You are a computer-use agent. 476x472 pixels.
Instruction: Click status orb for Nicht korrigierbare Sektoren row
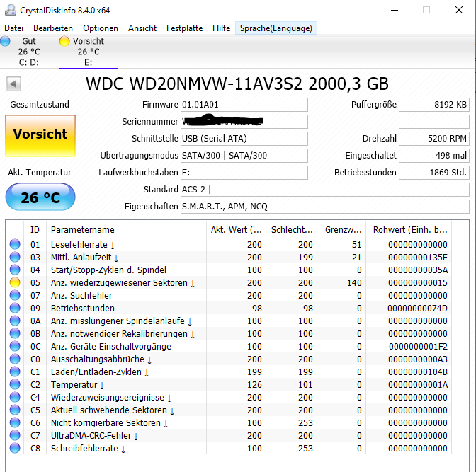pyautogui.click(x=15, y=422)
